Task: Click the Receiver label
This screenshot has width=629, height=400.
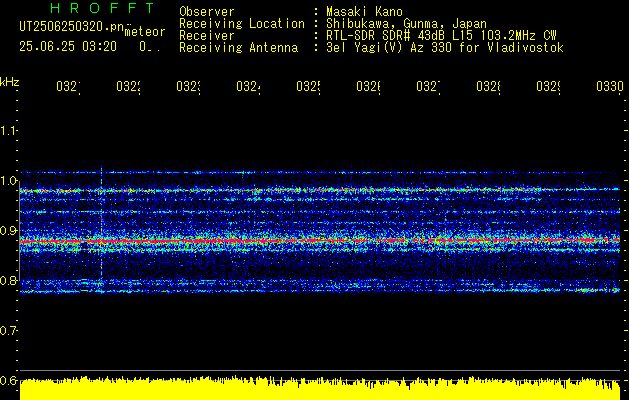Action: 207,36
